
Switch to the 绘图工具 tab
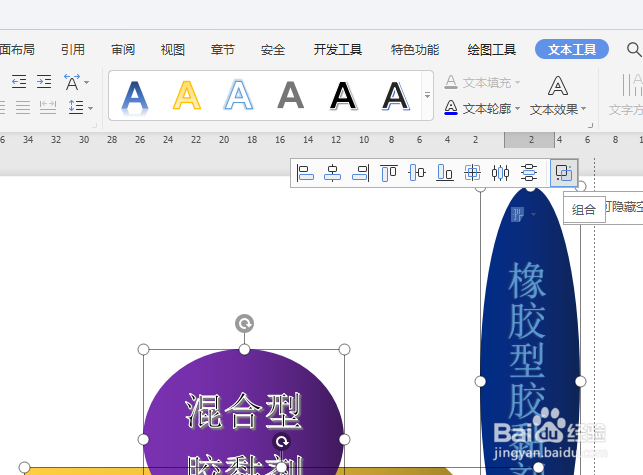pyautogui.click(x=491, y=50)
